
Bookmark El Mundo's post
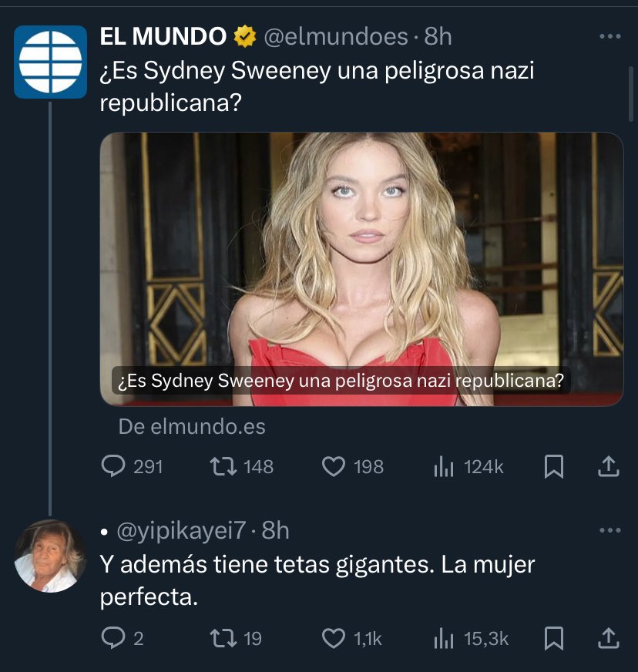pos(556,466)
